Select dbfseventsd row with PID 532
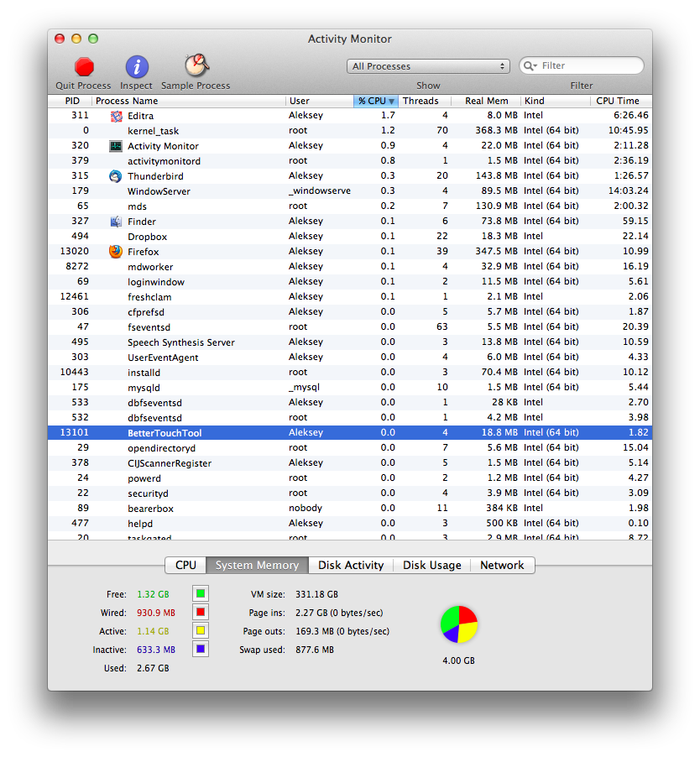 click(350, 418)
